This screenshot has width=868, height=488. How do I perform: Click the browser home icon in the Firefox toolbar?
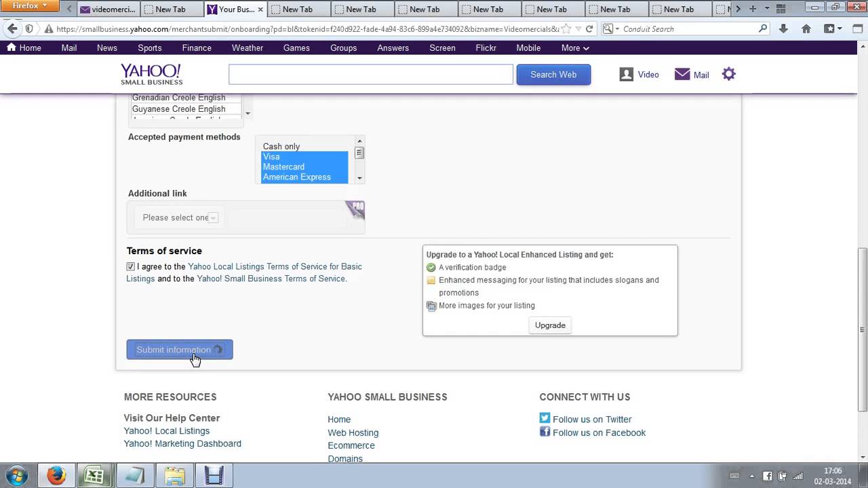[x=806, y=28]
